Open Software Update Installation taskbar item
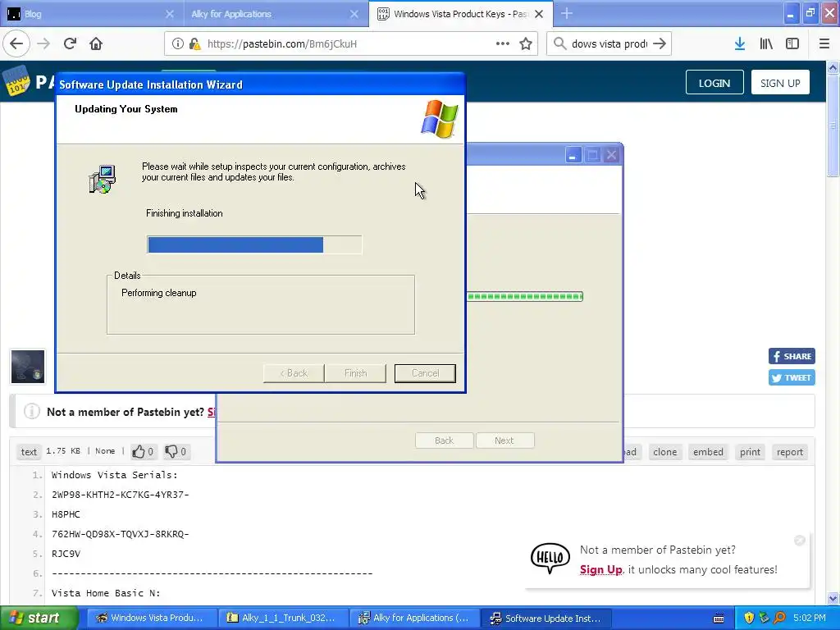 [x=546, y=619]
